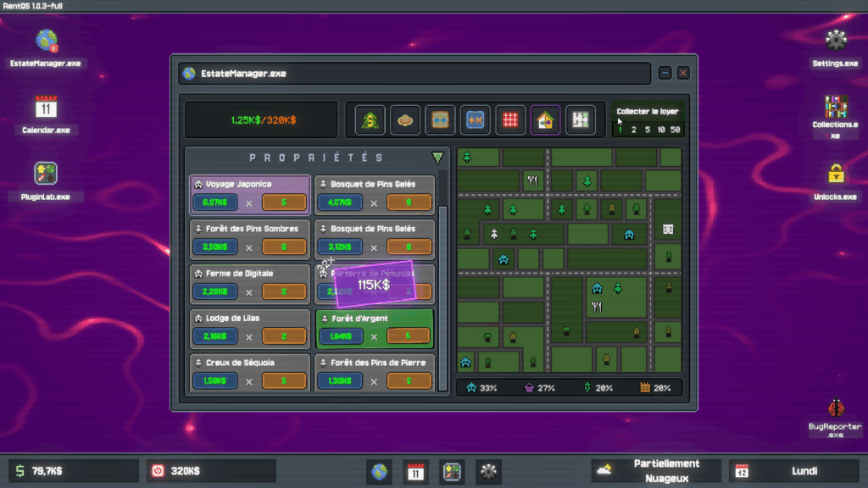The width and height of the screenshot is (868, 488).
Task: Click Forêt d'Argent 1,84K$ price button
Action: point(341,336)
